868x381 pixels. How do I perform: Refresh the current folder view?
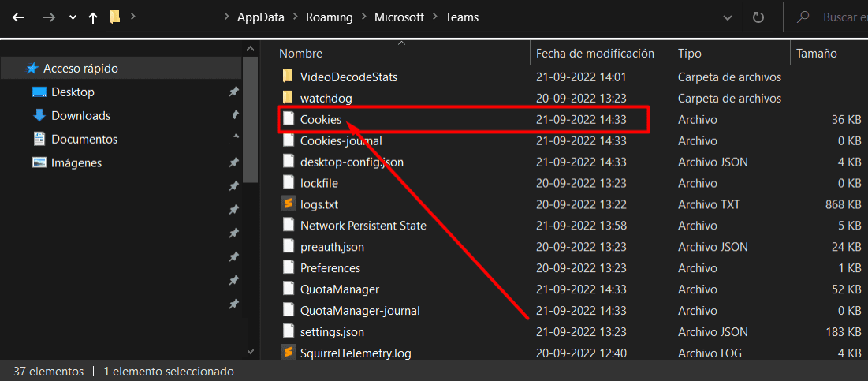pos(758,17)
